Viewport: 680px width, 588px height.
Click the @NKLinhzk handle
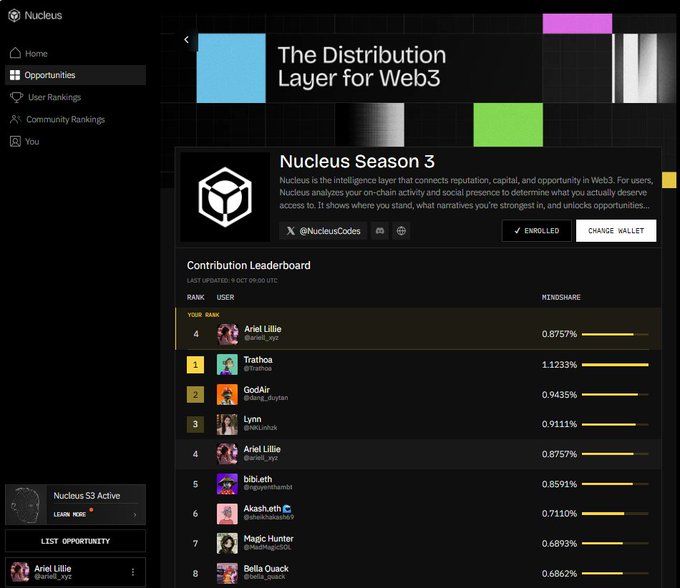[260, 428]
